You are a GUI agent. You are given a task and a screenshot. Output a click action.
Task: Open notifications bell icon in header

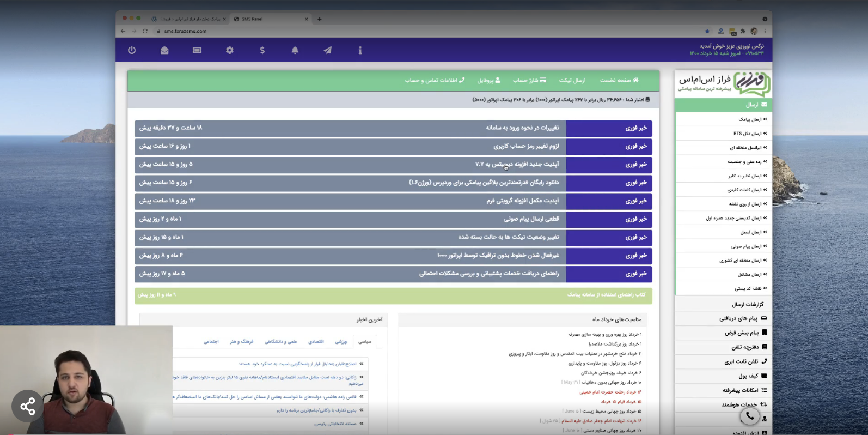coord(295,50)
